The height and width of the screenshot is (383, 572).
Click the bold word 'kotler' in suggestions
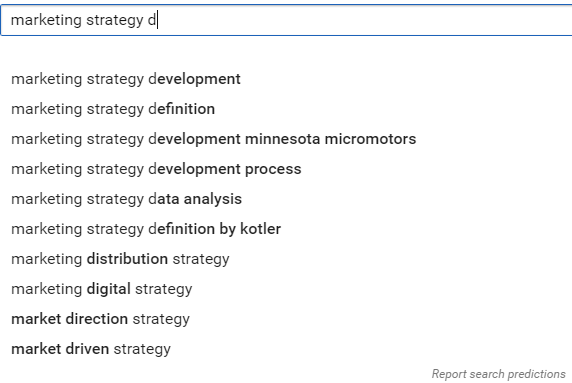(260, 229)
